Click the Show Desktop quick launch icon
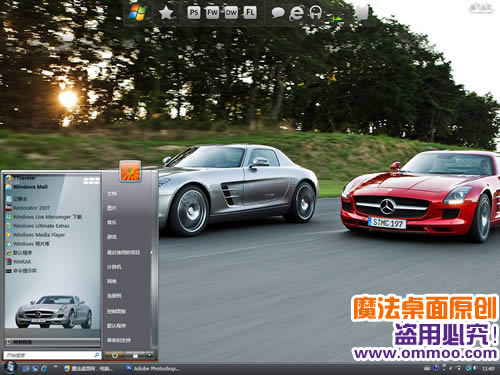This screenshot has height=375, width=500. [26, 369]
